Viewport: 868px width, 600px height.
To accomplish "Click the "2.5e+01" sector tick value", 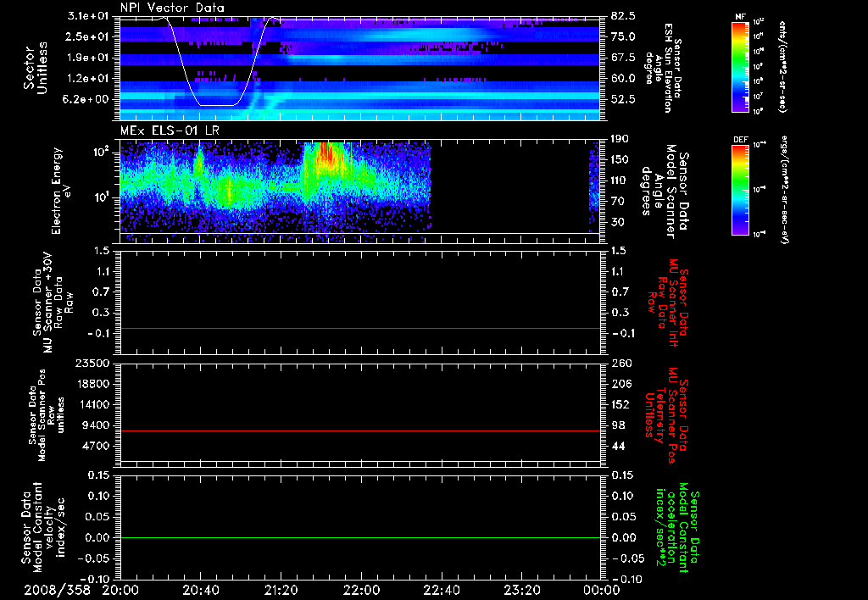I will (x=88, y=36).
